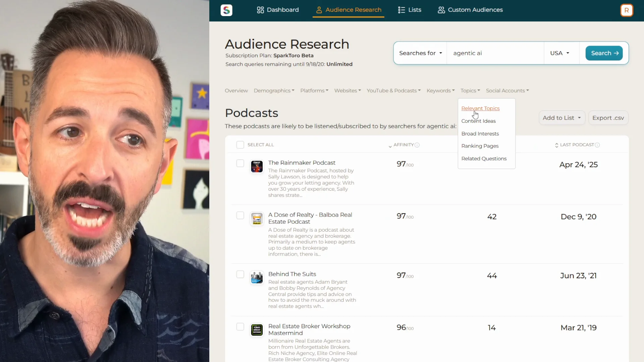This screenshot has width=644, height=362.
Task: Click Behind The Suits podcast thumbnail
Action: pos(257,278)
